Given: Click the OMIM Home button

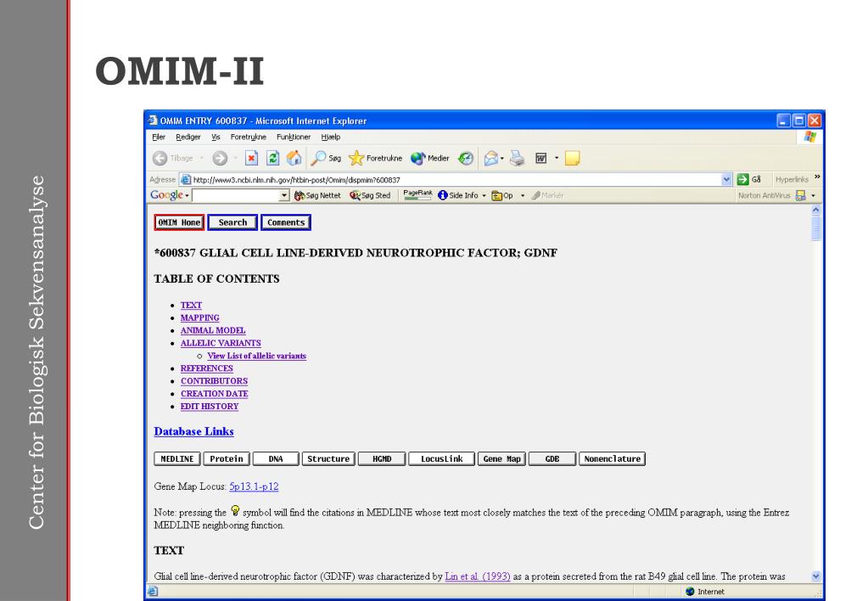Looking at the screenshot, I should (179, 222).
